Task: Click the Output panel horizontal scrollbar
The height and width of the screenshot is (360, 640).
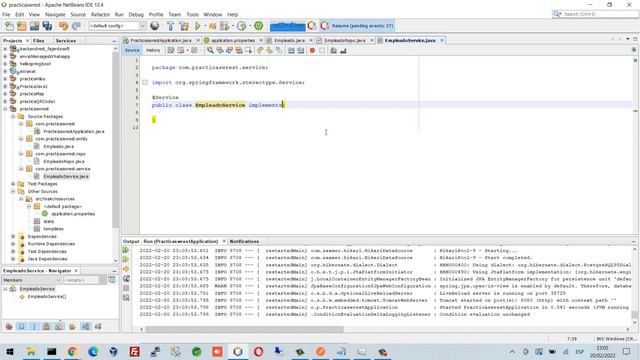Action: (x=244, y=329)
